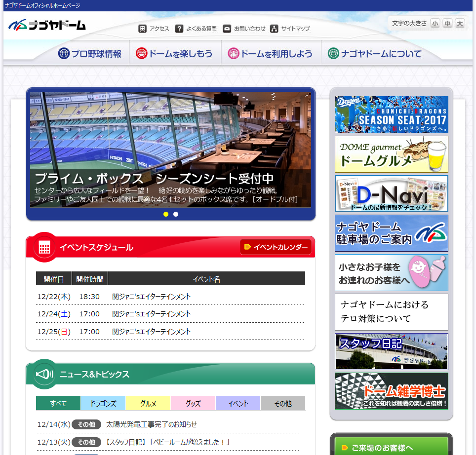Select the ドラゴンズ news tab
476x455 pixels.
coord(103,403)
